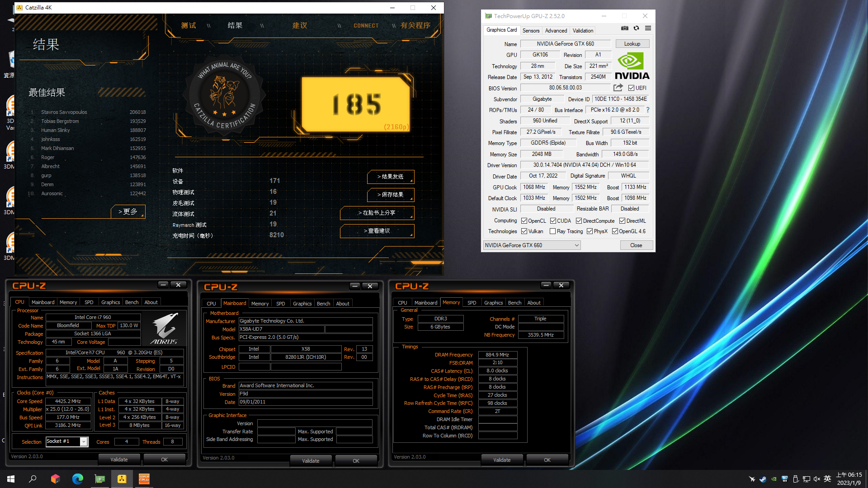Open the GPU selection dropdown in GPU-Z
This screenshot has height=488, width=868.
coord(532,245)
